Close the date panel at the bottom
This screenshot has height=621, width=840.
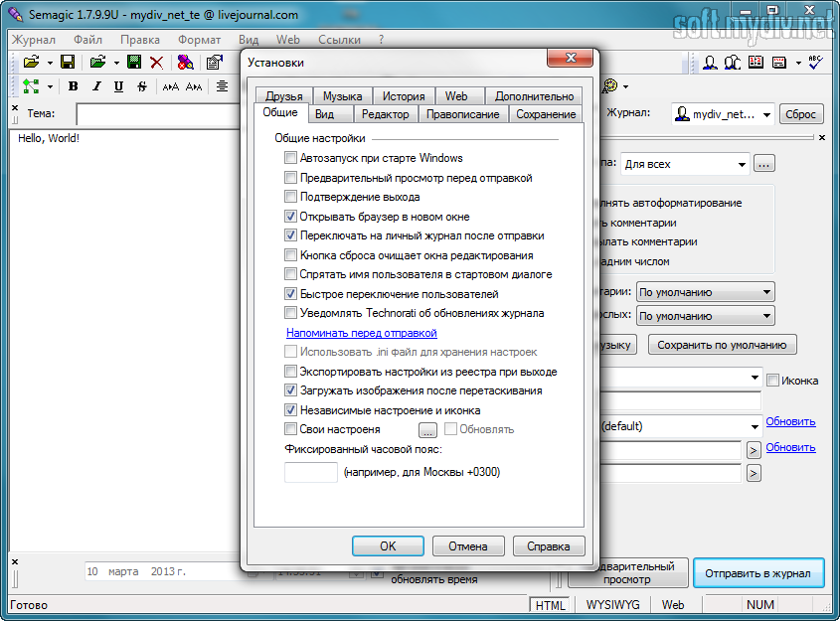(x=15, y=561)
